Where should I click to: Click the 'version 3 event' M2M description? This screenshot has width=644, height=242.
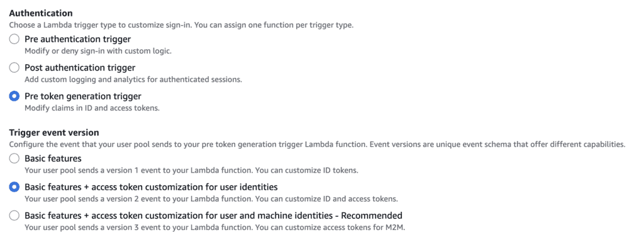coord(215,227)
